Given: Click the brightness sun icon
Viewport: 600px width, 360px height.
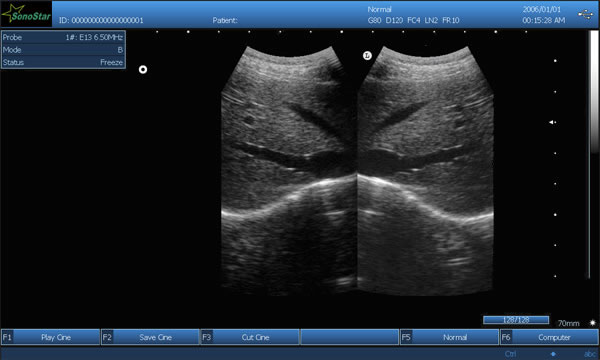Looking at the screenshot, I should (593, 323).
